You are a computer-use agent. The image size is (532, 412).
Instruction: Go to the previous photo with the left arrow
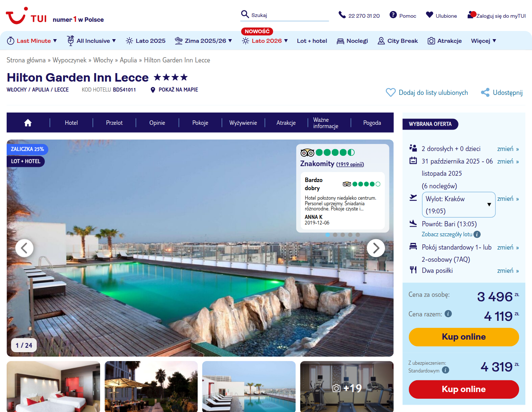[x=24, y=248]
